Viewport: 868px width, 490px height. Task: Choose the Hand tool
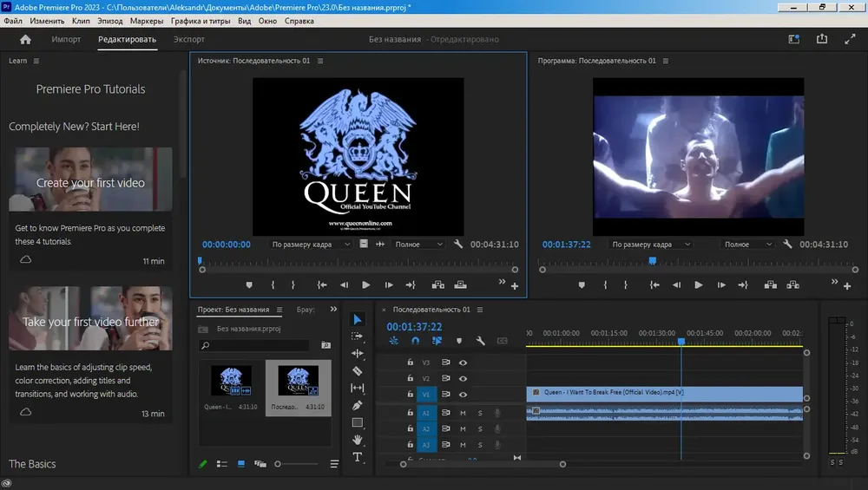coord(358,440)
